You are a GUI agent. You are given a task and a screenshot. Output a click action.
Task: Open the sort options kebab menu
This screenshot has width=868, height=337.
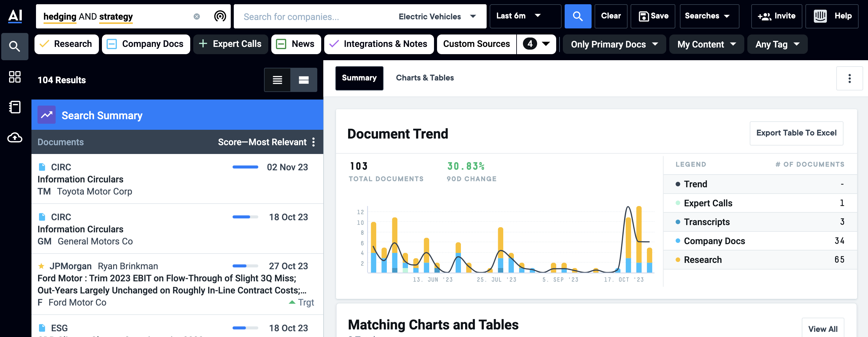(314, 142)
